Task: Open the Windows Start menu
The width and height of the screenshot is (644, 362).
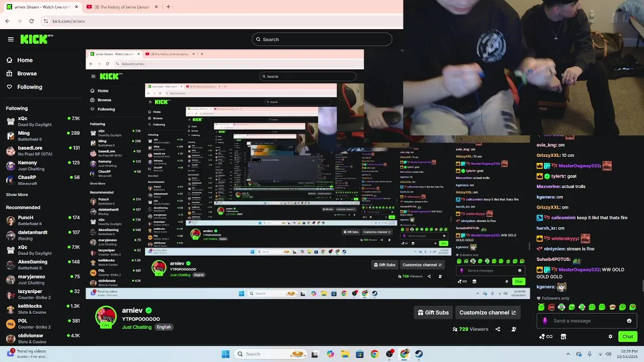Action: 225,354
